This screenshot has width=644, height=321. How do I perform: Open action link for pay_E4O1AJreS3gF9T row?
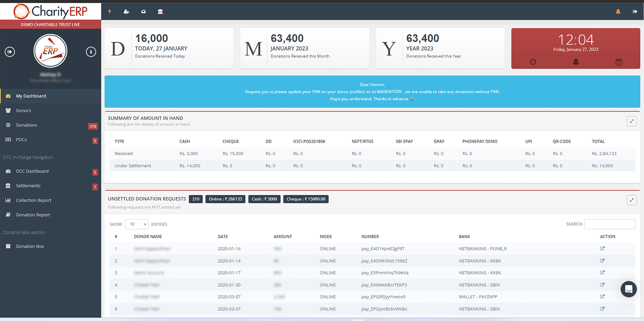[602, 248]
